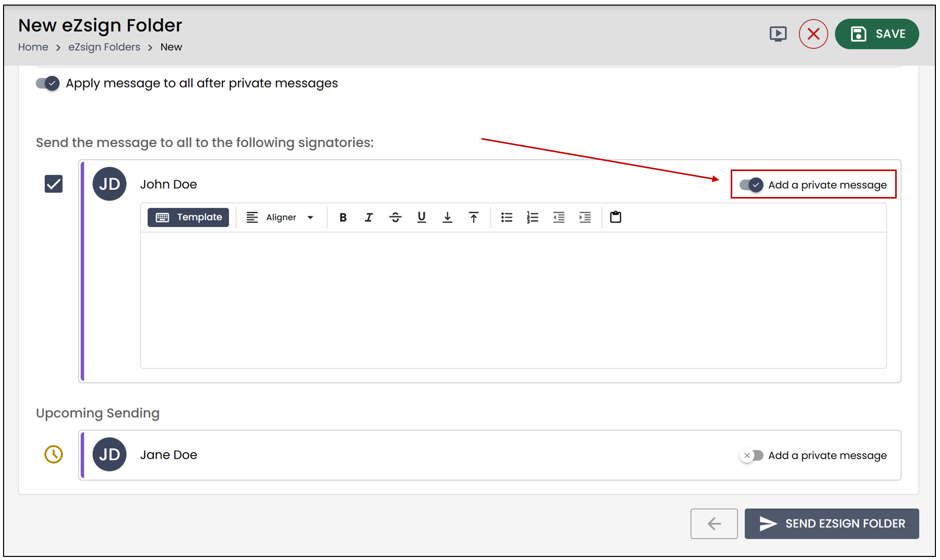Toggle Apply message to all after private messages
This screenshot has width=940, height=560.
[47, 83]
